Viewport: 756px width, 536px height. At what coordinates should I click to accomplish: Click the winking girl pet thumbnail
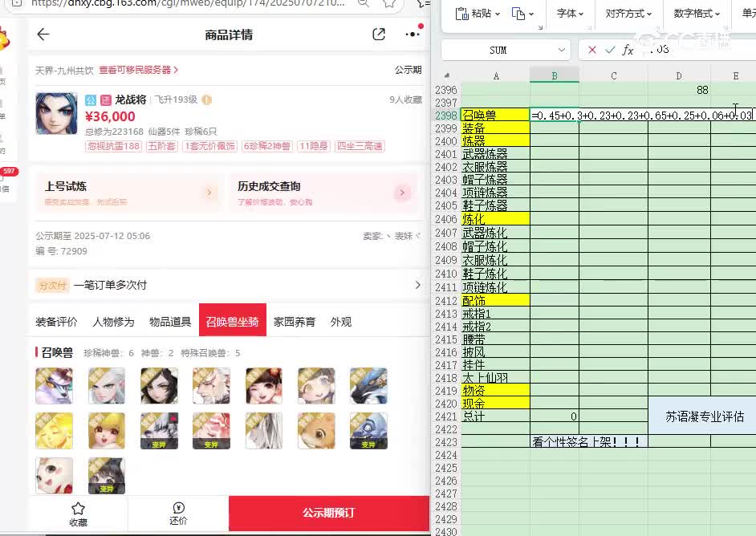264,386
